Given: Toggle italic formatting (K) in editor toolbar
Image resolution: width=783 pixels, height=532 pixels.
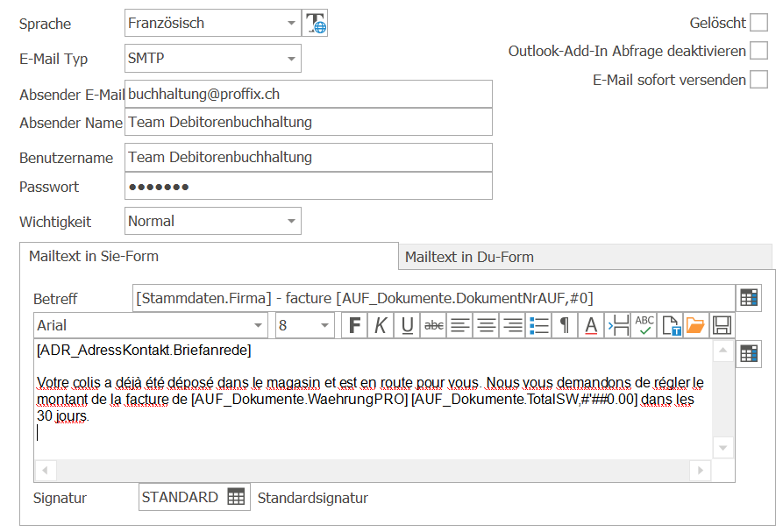Looking at the screenshot, I should tap(381, 325).
